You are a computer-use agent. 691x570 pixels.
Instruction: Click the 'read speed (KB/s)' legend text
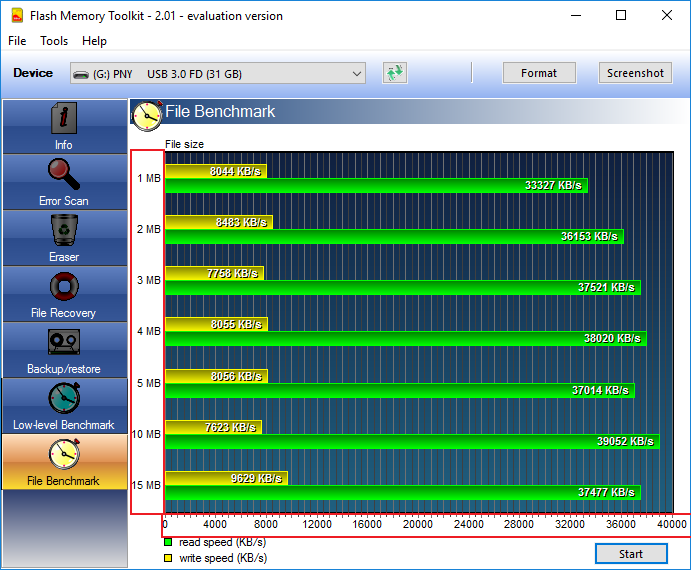point(223,542)
